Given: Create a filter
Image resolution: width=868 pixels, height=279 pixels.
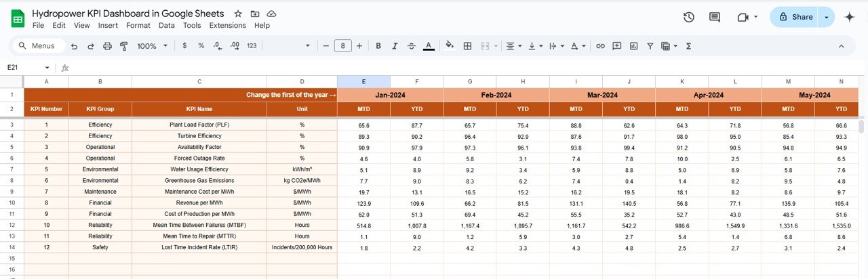Looking at the screenshot, I should pos(650,46).
